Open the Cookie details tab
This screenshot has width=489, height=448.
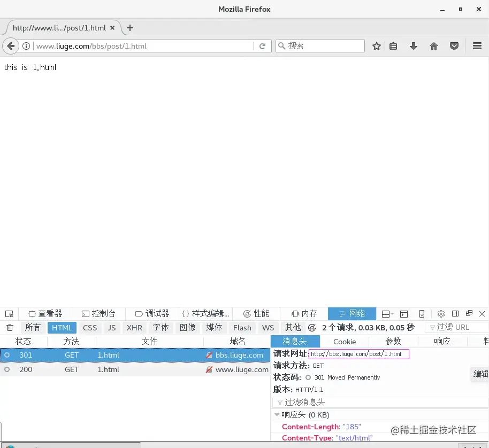[345, 342]
